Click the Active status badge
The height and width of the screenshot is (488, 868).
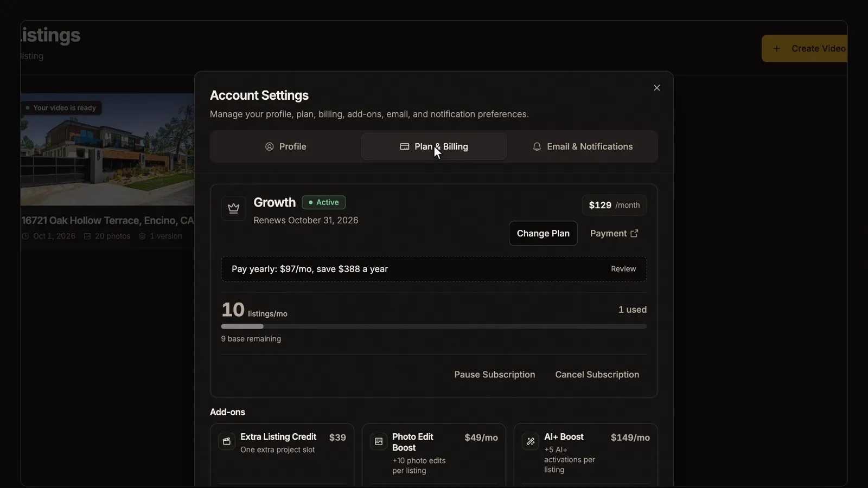tap(324, 202)
